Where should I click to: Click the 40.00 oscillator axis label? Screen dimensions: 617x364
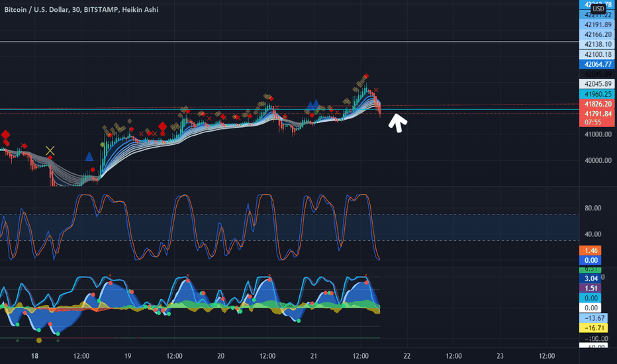[x=593, y=234]
